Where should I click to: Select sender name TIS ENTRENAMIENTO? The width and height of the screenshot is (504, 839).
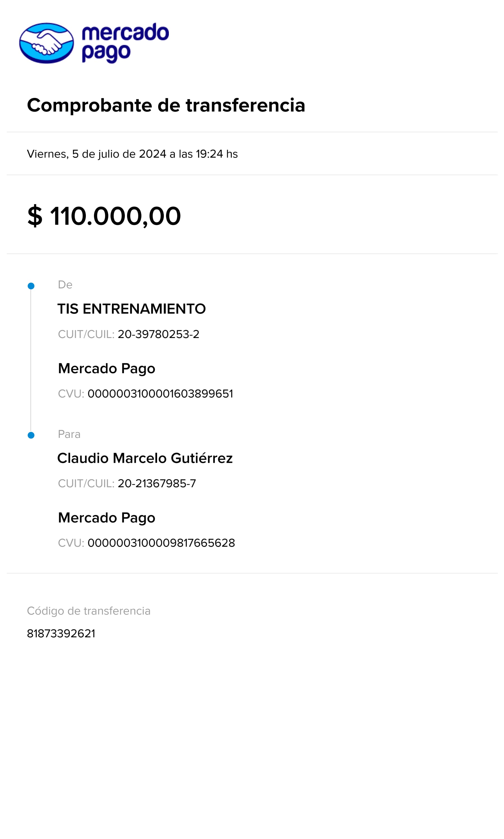coord(132,309)
